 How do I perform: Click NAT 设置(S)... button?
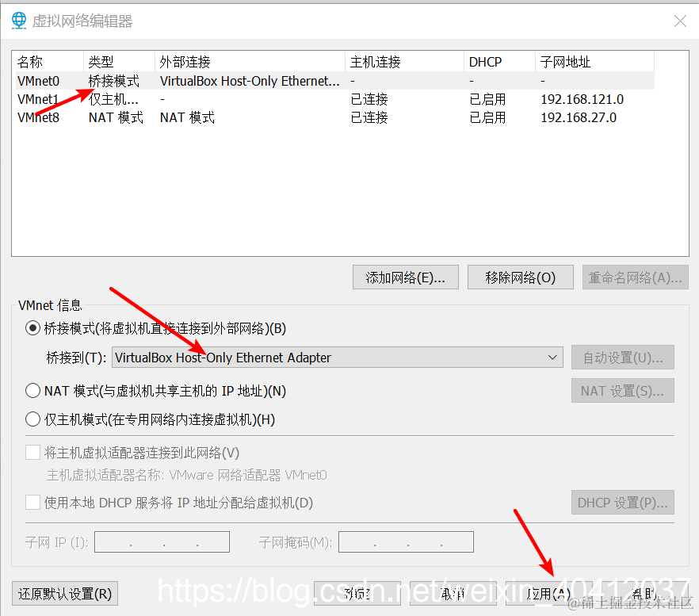click(x=623, y=391)
